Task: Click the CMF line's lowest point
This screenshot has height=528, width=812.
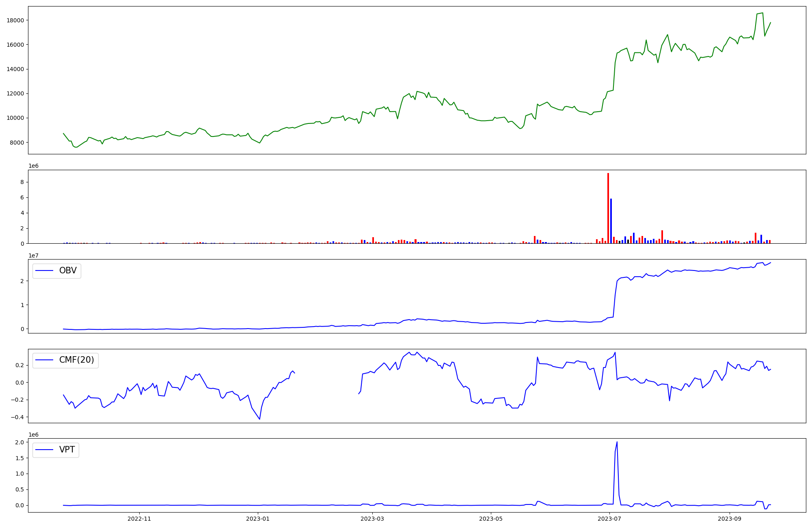Action: coord(259,419)
